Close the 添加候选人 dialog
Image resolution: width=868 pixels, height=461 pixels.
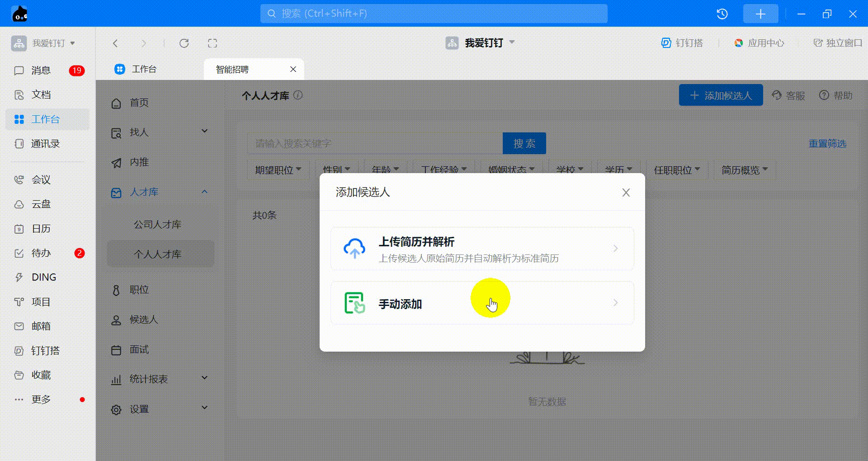pyautogui.click(x=626, y=193)
